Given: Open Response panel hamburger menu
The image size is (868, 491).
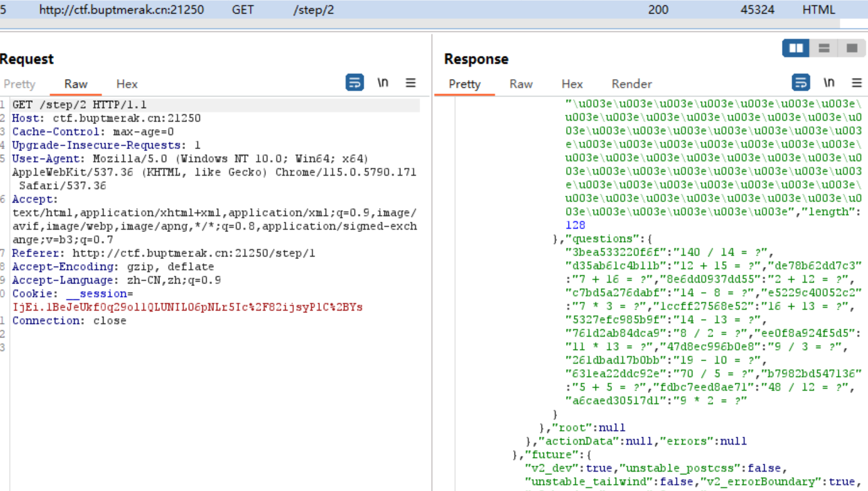Looking at the screenshot, I should (x=856, y=82).
